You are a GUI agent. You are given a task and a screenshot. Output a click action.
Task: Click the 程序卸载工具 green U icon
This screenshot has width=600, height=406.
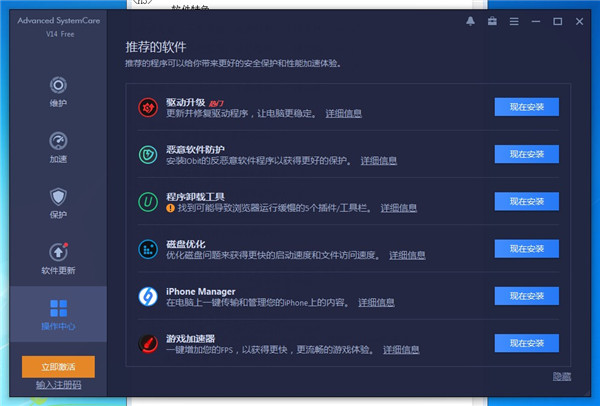coord(148,202)
